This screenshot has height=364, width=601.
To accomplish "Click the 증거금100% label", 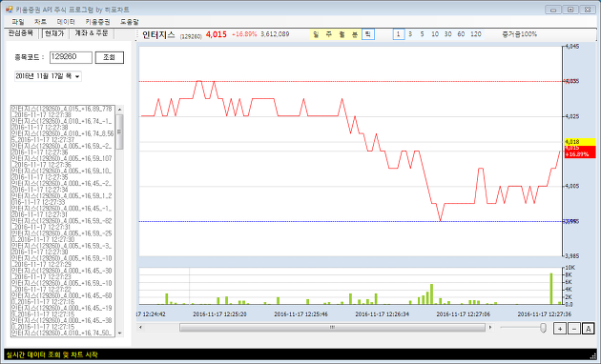I will (x=519, y=34).
